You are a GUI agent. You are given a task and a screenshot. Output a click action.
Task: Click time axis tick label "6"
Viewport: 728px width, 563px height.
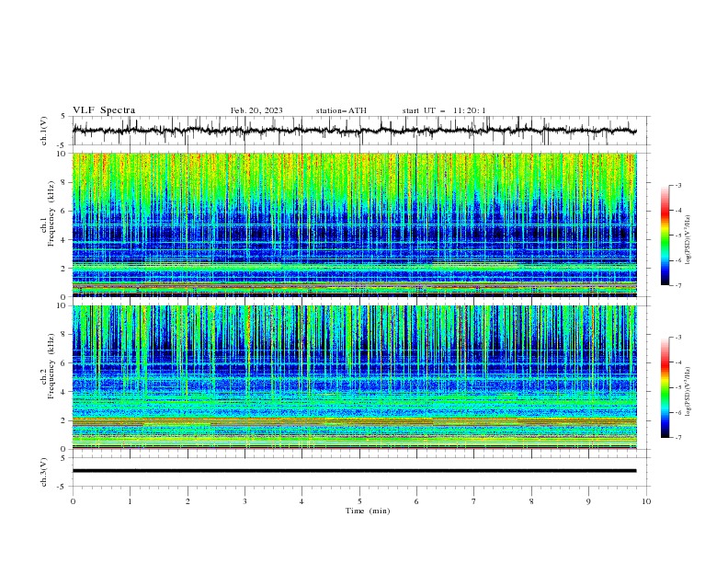(x=416, y=501)
